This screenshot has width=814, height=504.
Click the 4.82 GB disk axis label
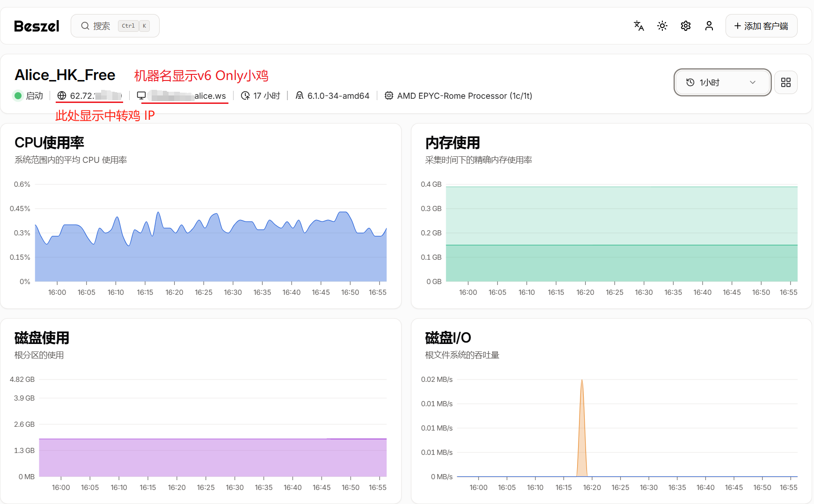click(22, 380)
